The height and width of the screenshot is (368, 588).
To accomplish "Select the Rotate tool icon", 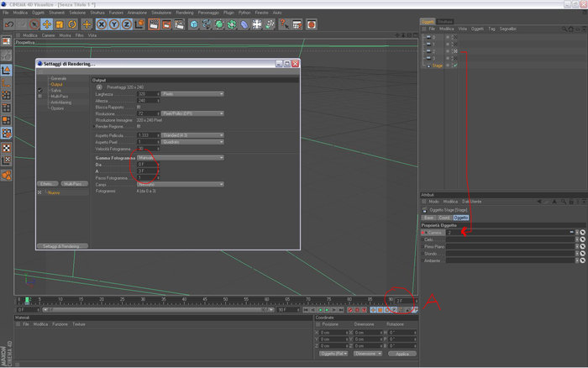I will click(x=72, y=24).
